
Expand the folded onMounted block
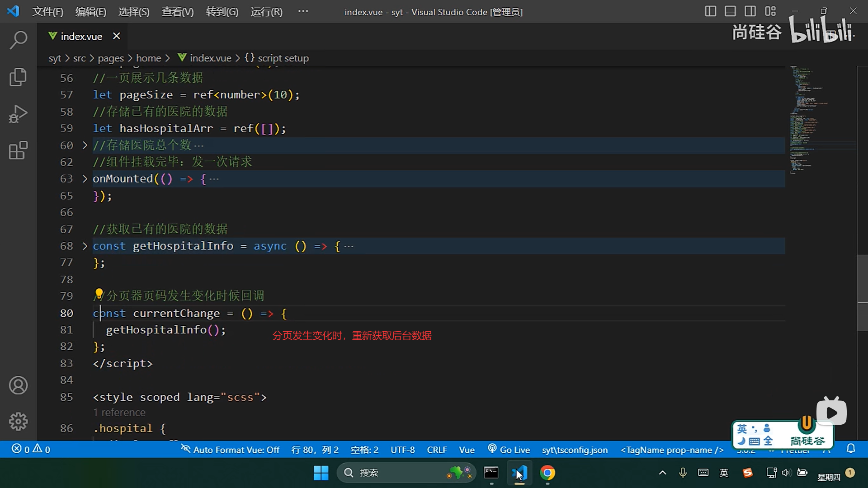(85, 179)
